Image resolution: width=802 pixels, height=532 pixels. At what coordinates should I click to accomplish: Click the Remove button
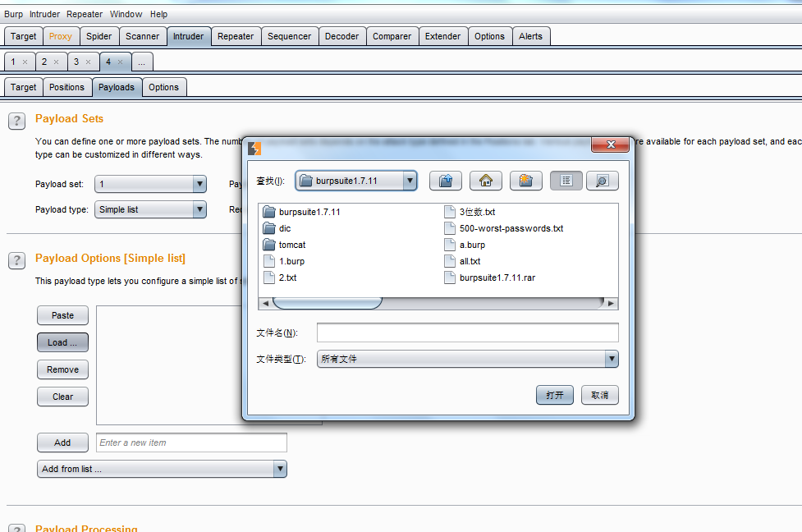coord(62,369)
